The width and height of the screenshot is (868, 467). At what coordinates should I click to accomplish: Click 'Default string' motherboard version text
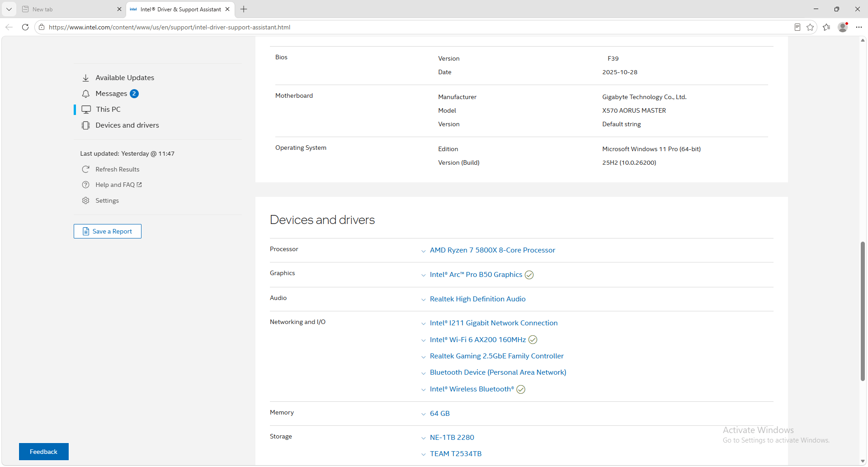tap(621, 124)
